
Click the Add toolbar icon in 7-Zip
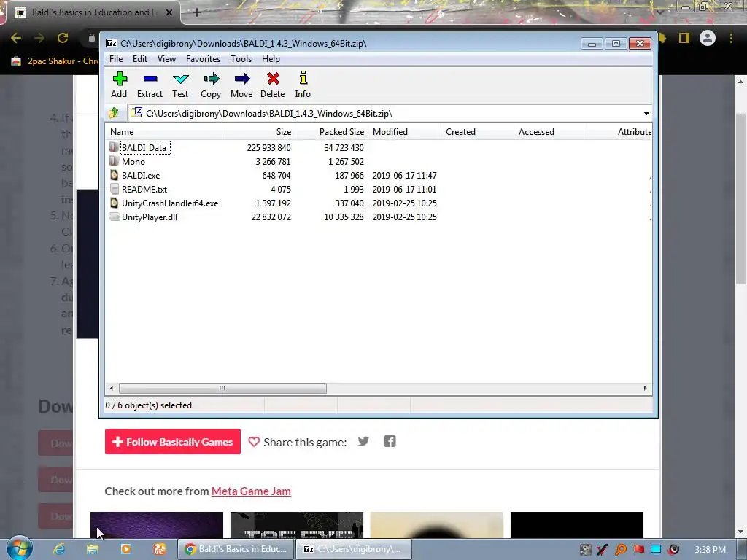tap(120, 85)
